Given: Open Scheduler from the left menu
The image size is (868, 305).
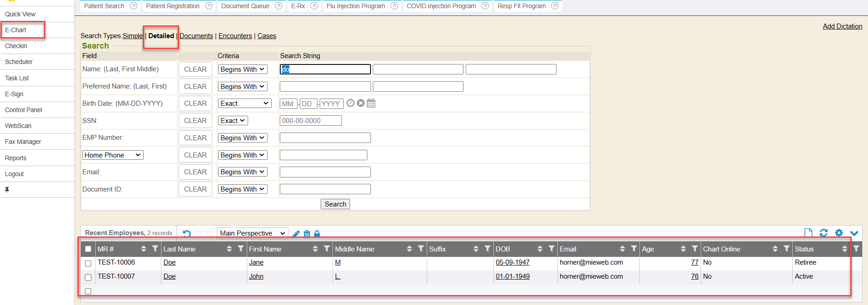Looking at the screenshot, I should pyautogui.click(x=19, y=62).
